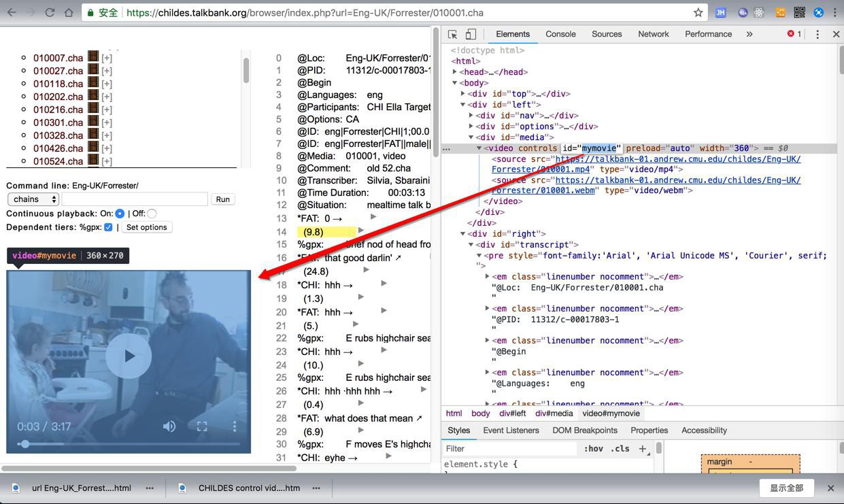Open the JH extension icon
Screen dimensions: 844x504
click(721, 12)
